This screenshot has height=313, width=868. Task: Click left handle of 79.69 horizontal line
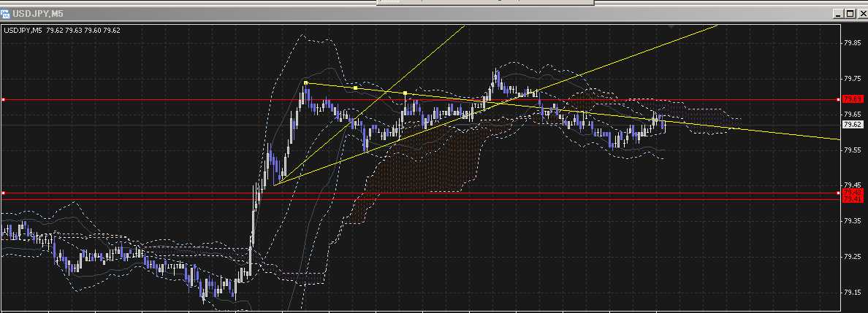[x=4, y=99]
